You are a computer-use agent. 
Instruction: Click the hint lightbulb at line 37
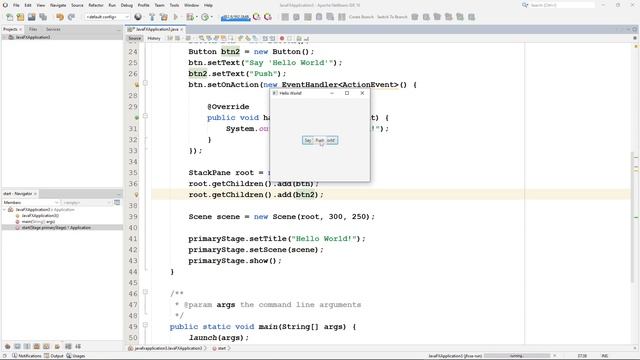136,195
